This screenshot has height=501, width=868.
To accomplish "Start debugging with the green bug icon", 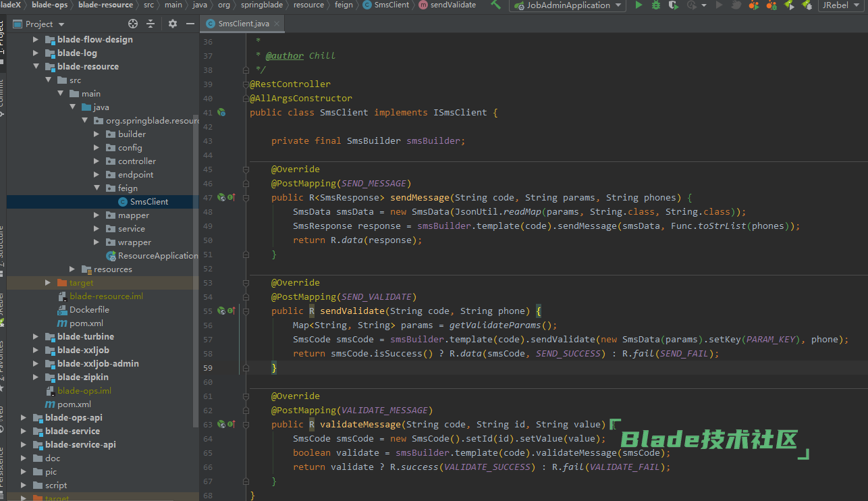I will click(x=656, y=5).
